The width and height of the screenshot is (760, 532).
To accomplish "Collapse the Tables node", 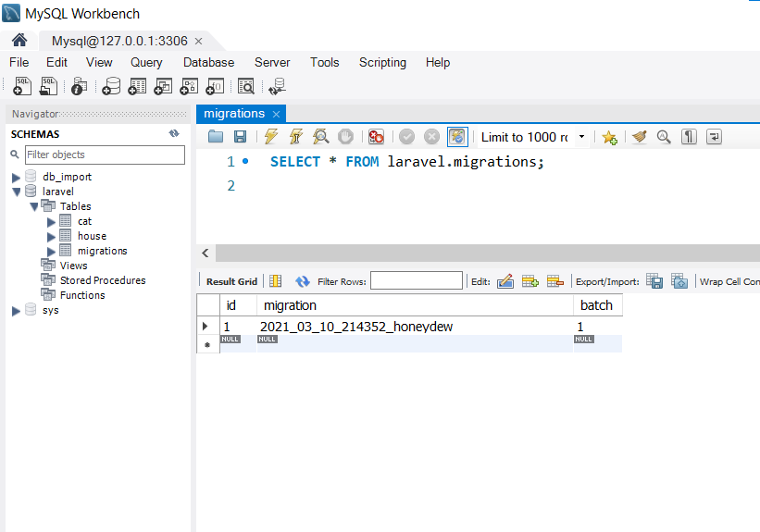I will (x=34, y=207).
